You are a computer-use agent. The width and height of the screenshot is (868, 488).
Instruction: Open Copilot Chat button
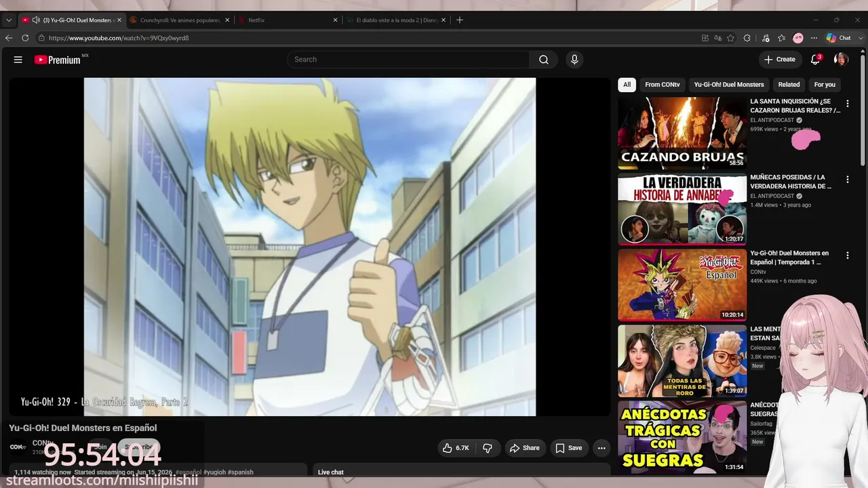[838, 38]
